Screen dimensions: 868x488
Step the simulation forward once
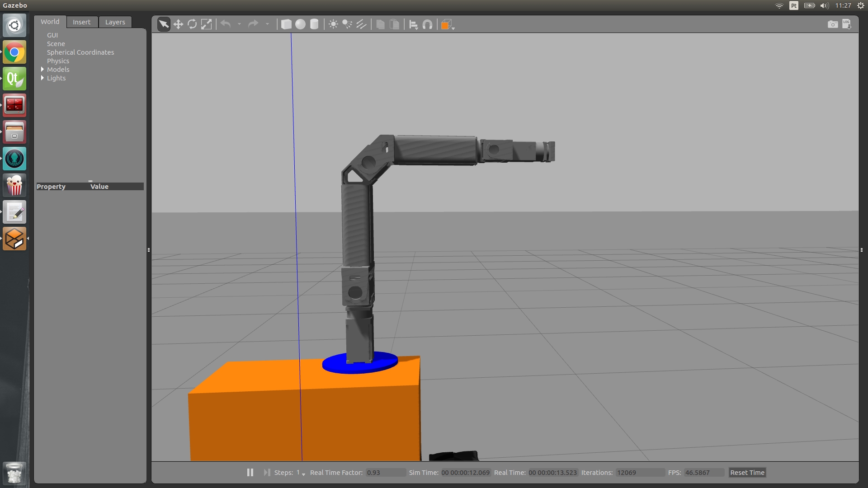click(x=267, y=472)
